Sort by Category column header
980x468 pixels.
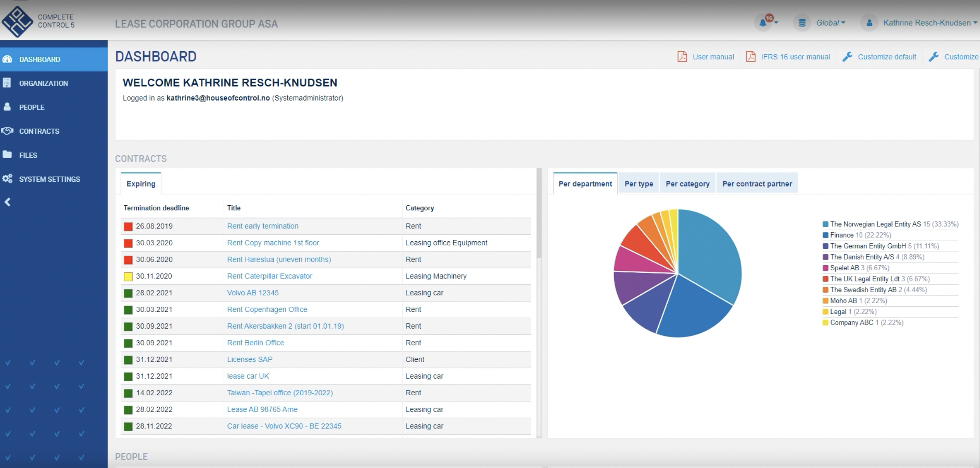click(419, 208)
